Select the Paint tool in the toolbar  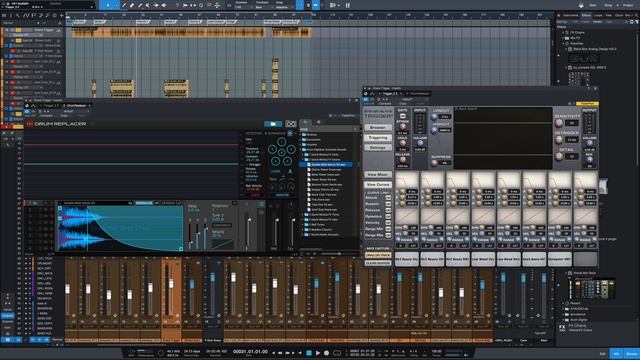[x=140, y=5]
